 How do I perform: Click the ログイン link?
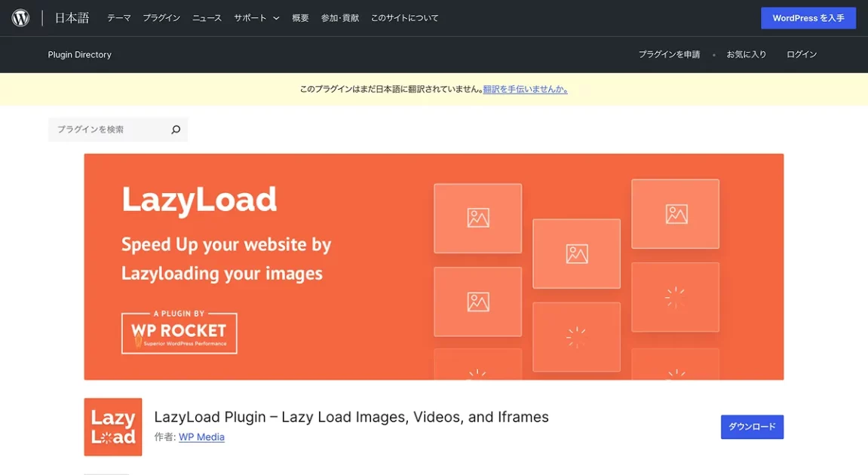click(802, 54)
